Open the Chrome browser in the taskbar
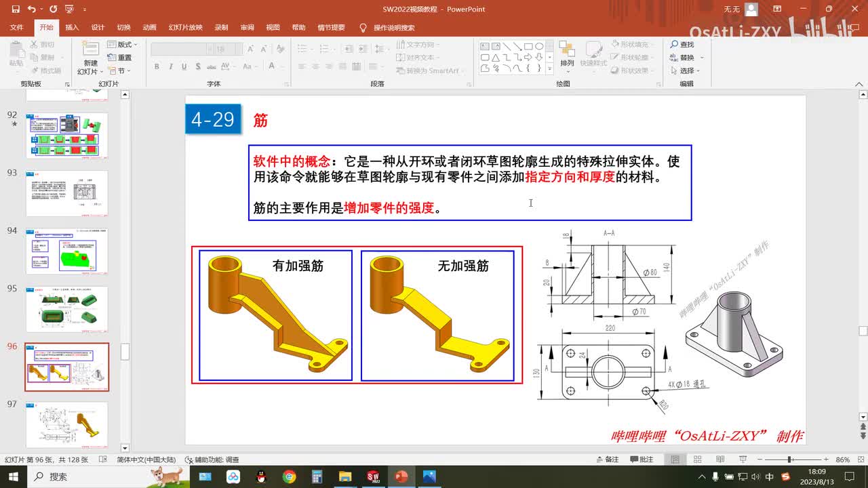The image size is (868, 488). [290, 476]
